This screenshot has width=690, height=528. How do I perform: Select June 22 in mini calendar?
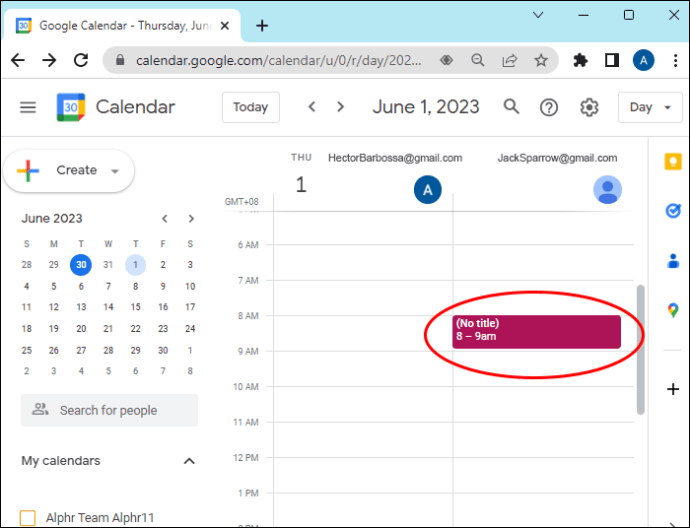[136, 329]
